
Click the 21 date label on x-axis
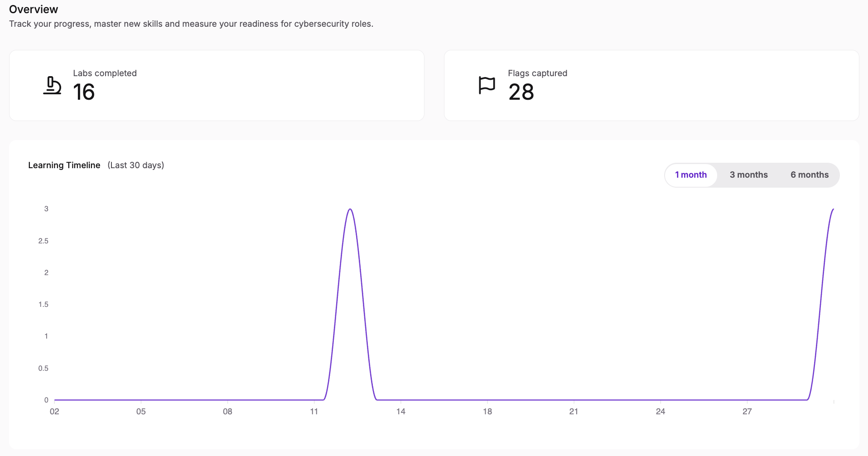click(574, 412)
